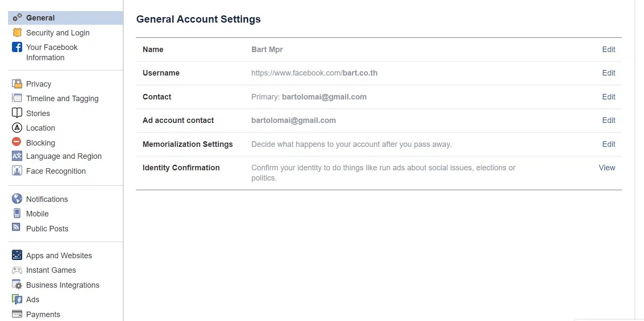
Task: Click the name value Bart Mpr
Action: tap(267, 50)
